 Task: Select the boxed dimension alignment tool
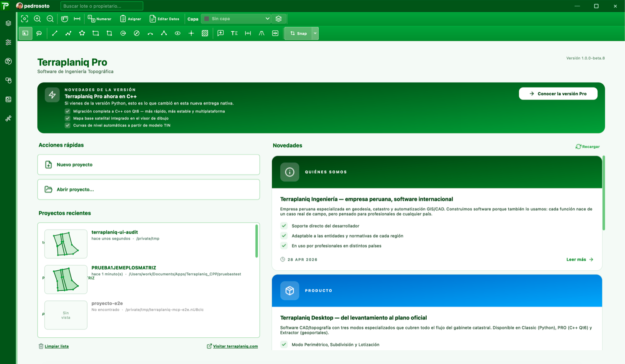click(x=275, y=33)
